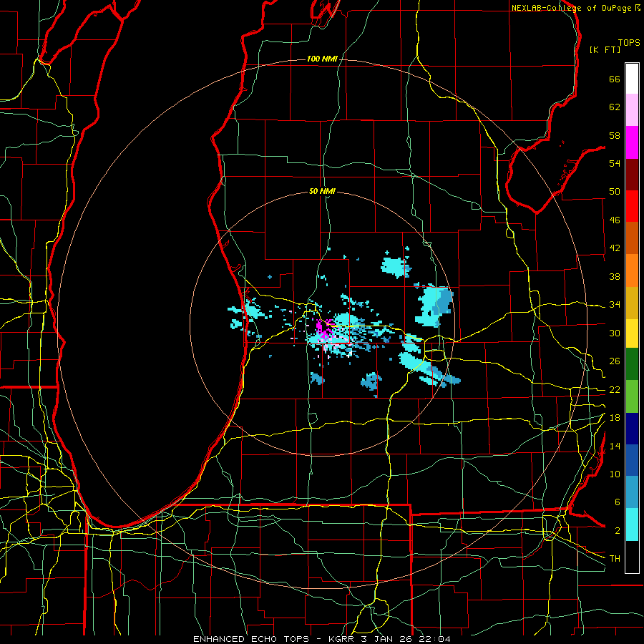This screenshot has width=644, height=644.
Task: Click legend value "46"
Action: 615,220
